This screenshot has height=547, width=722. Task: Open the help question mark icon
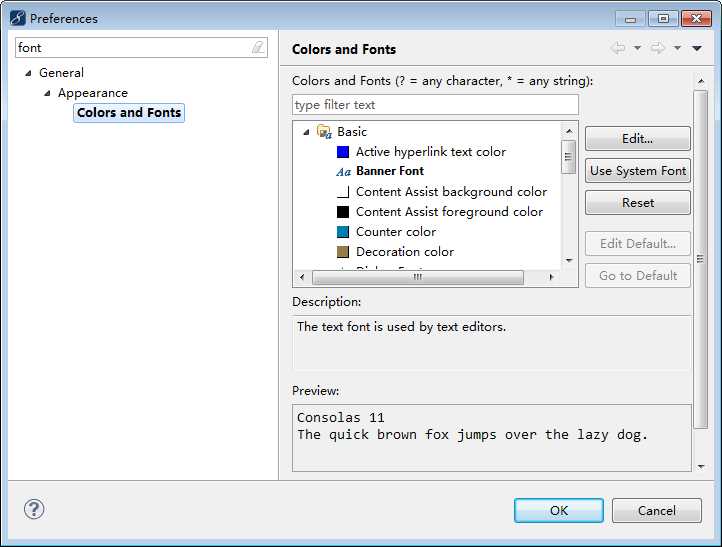[x=34, y=509]
